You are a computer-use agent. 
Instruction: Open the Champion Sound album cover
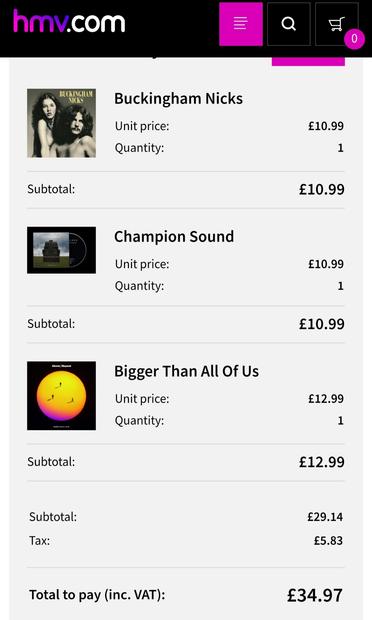pos(61,250)
